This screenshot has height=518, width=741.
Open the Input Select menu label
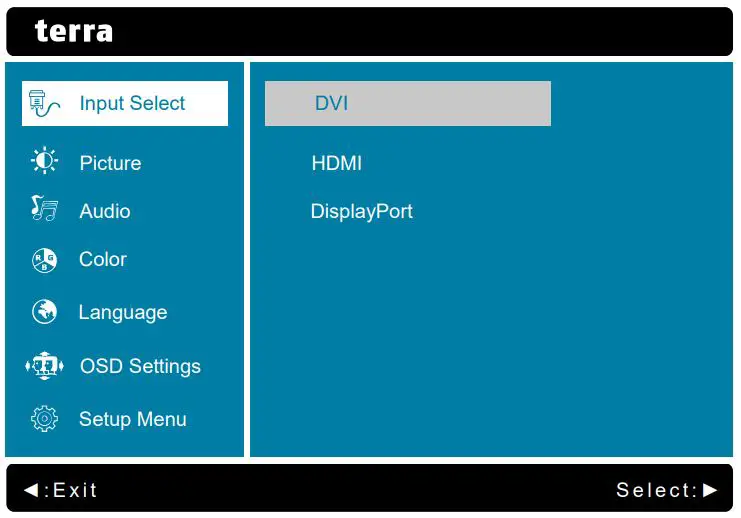(132, 103)
